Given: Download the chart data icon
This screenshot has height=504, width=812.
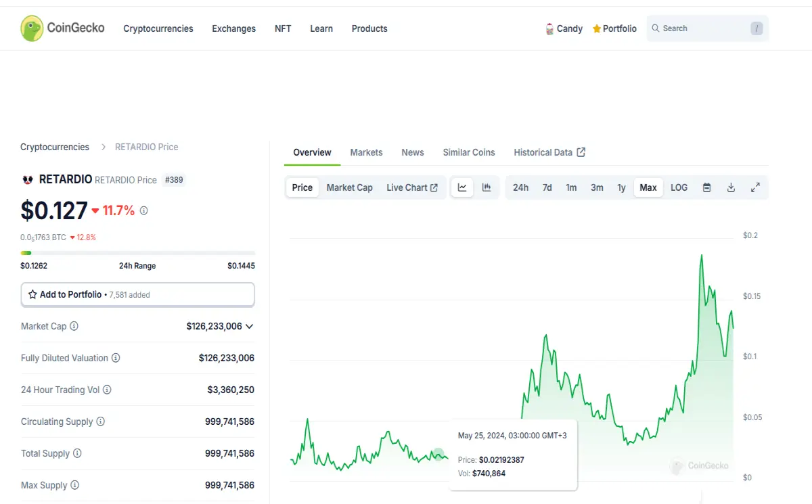Looking at the screenshot, I should [x=731, y=187].
